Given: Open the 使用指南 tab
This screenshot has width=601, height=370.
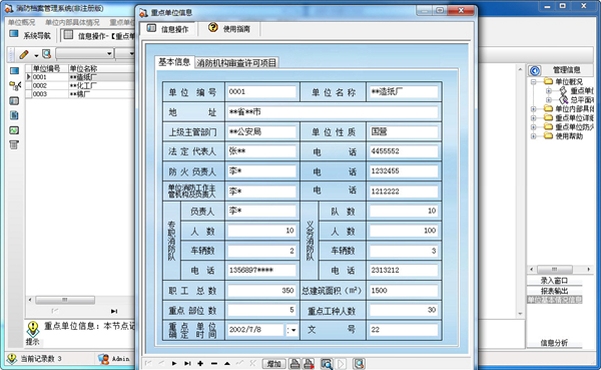Looking at the screenshot, I should point(230,28).
